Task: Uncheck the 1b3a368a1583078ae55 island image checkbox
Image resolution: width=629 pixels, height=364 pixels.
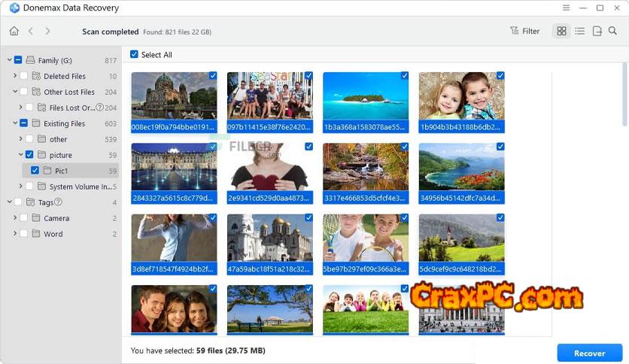Action: [x=405, y=75]
